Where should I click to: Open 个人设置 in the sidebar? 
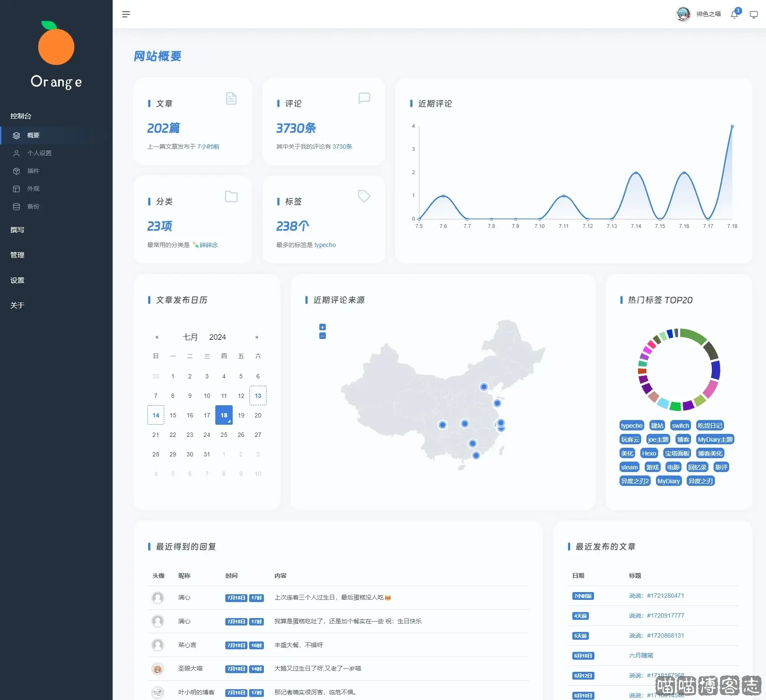pyautogui.click(x=39, y=153)
